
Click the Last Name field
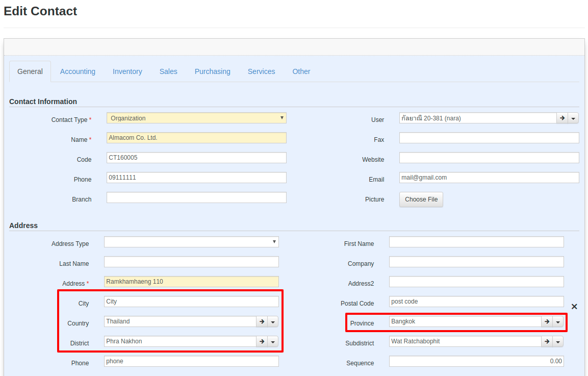point(191,262)
